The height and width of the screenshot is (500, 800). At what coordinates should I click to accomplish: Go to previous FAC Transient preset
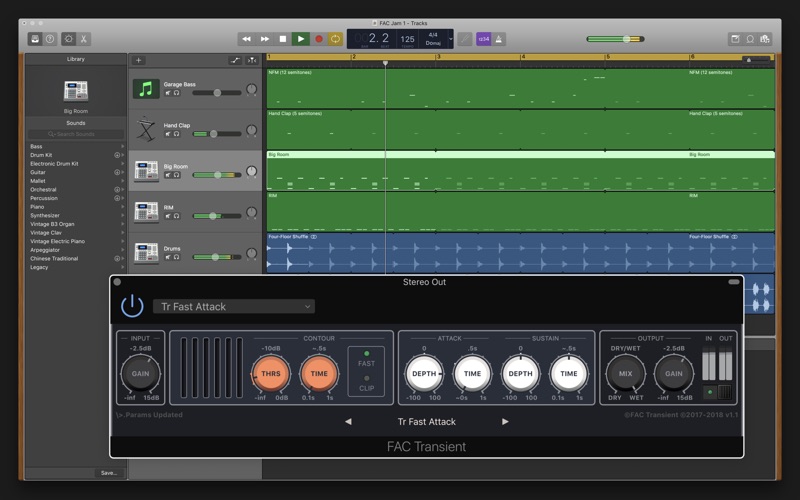[x=348, y=421]
